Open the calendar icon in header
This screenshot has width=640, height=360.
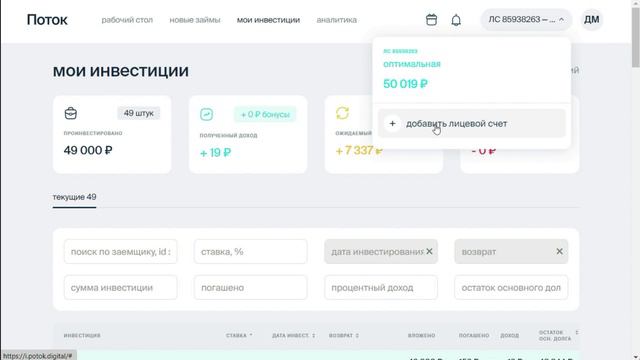coord(431,20)
